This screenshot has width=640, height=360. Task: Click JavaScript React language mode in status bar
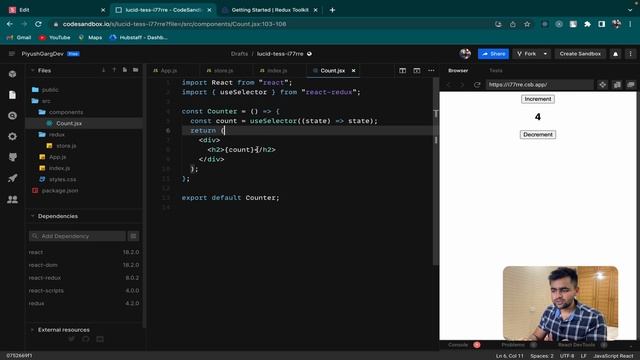click(613, 356)
